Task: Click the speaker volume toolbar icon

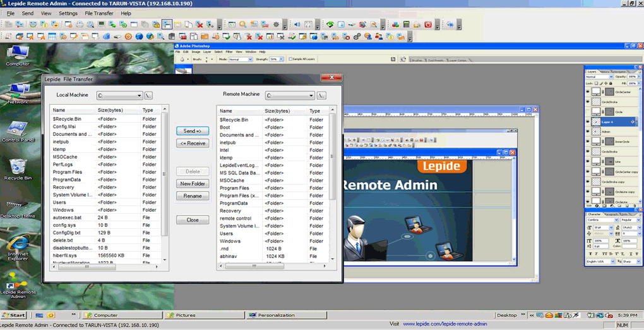Action: 297,24
